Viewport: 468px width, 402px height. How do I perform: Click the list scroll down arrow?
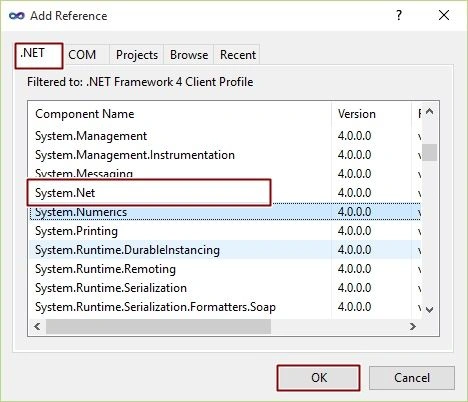(x=430, y=310)
